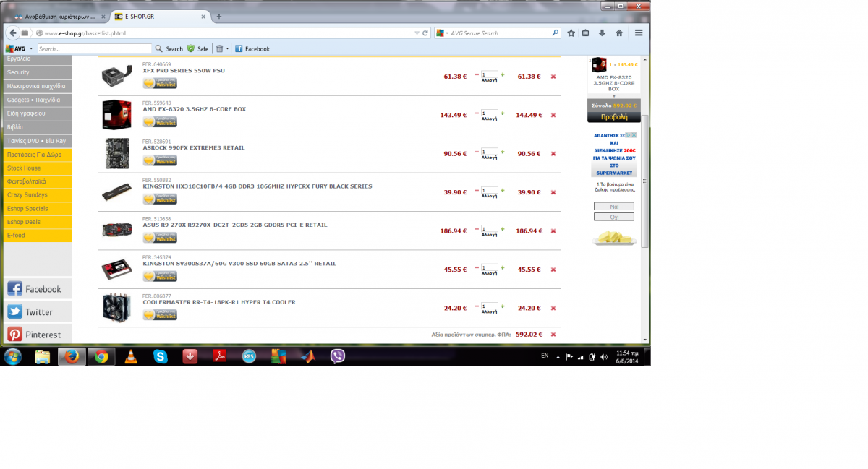Open the e-shop Facebook page button
868x469 pixels.
[x=38, y=289]
